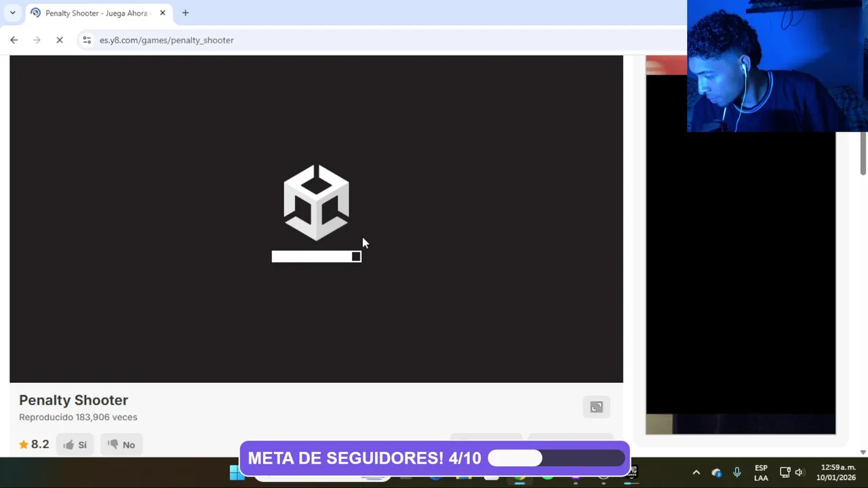
Task: Click the 'Reproducido 183,906 veces' text
Action: click(78, 417)
